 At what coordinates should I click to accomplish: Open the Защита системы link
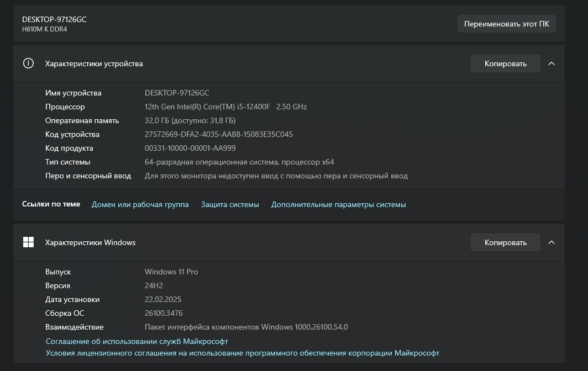[230, 205]
